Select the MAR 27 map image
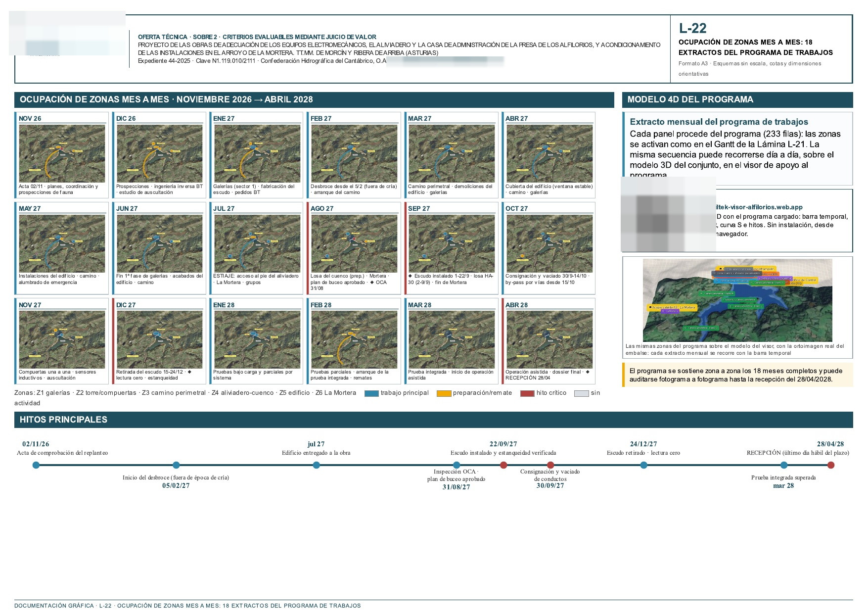The height and width of the screenshot is (614, 868). (452, 153)
